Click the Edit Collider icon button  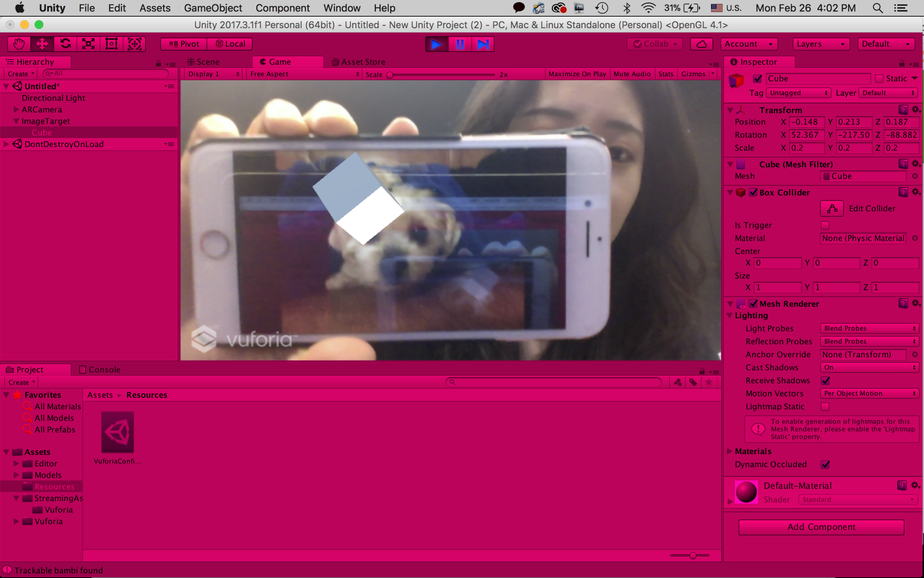pyautogui.click(x=832, y=209)
